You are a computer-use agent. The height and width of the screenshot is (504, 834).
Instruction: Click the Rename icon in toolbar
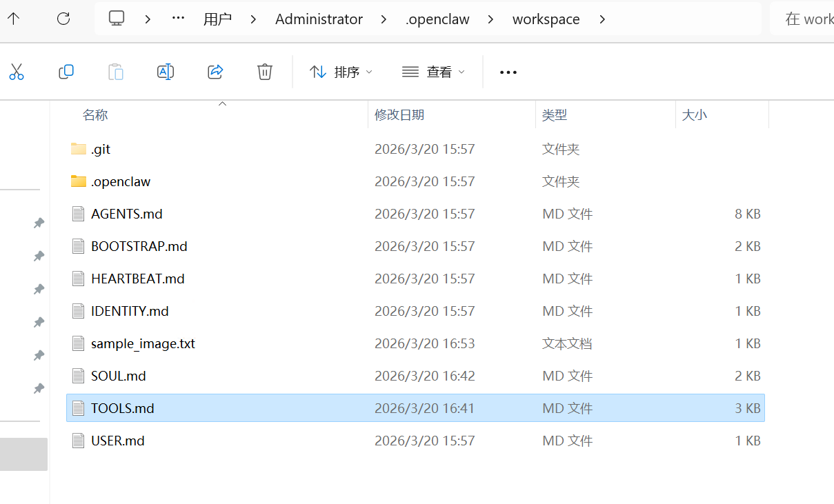[166, 72]
